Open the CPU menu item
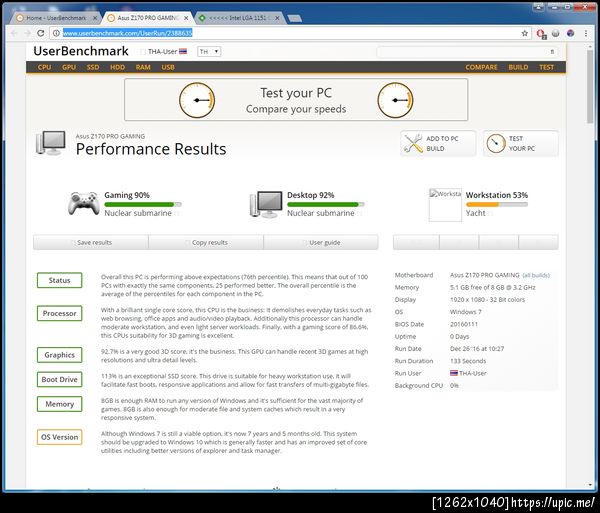The image size is (600, 513). (x=44, y=67)
